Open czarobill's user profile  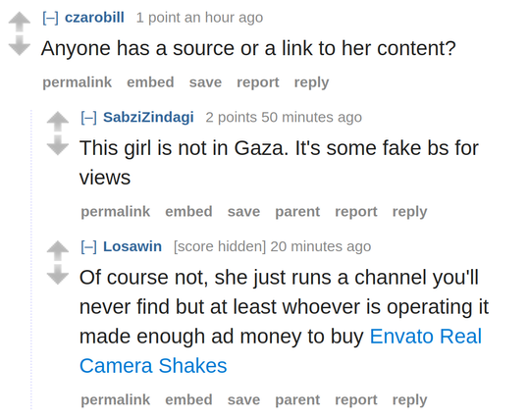(x=94, y=18)
